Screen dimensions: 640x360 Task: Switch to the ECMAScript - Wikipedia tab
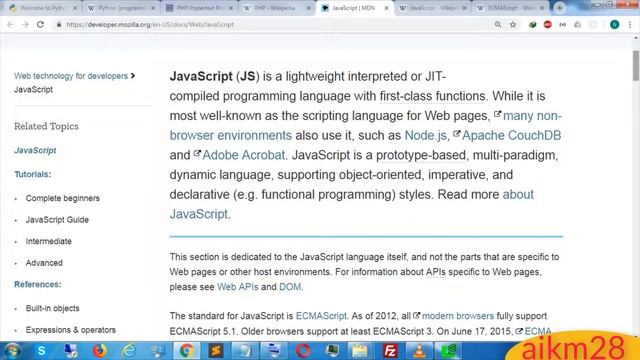pos(510,8)
